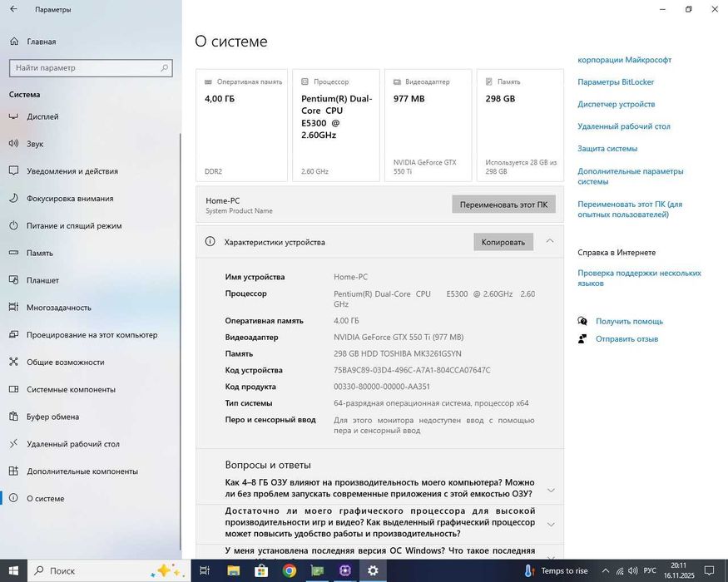Open the Windows Start menu
The width and height of the screenshot is (728, 582).
pyautogui.click(x=13, y=570)
